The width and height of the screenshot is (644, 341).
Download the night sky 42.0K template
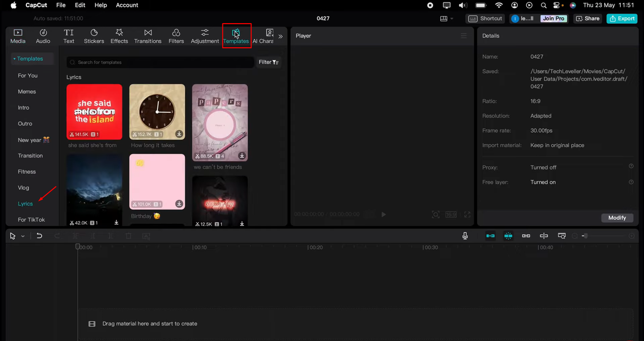pos(116,222)
